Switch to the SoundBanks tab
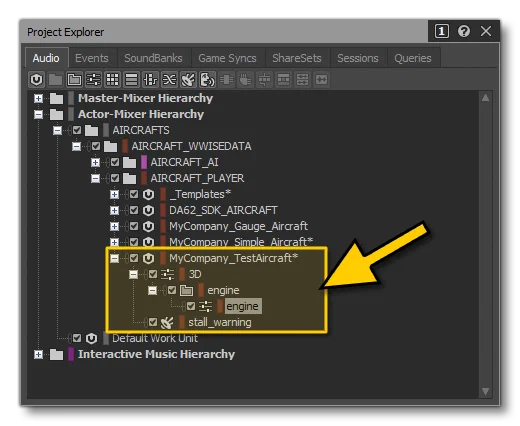 point(153,58)
